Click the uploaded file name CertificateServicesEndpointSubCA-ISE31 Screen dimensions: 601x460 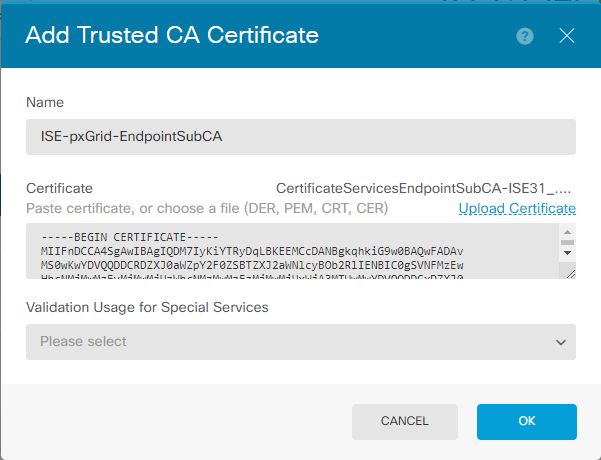tap(424, 188)
